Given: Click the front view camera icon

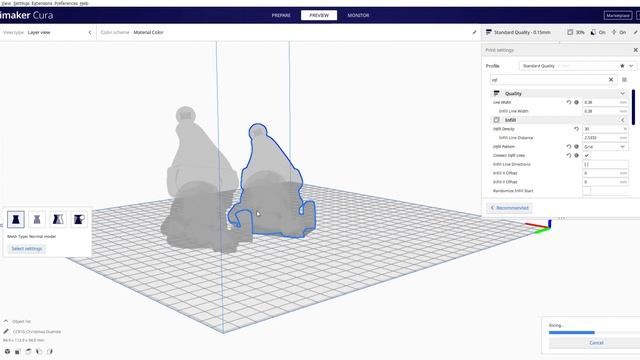Looking at the screenshot, I should point(18,351).
